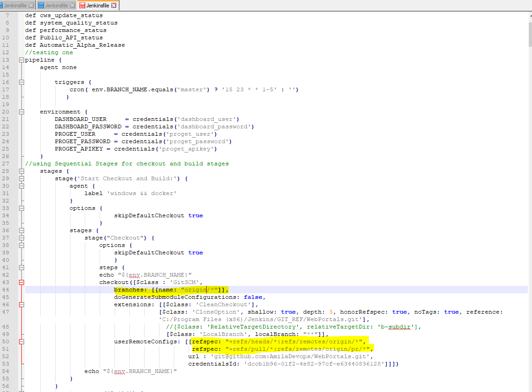Close the active Jenkinsfile tab
Image resolution: width=532 pixels, height=392 pixels.
click(114, 6)
